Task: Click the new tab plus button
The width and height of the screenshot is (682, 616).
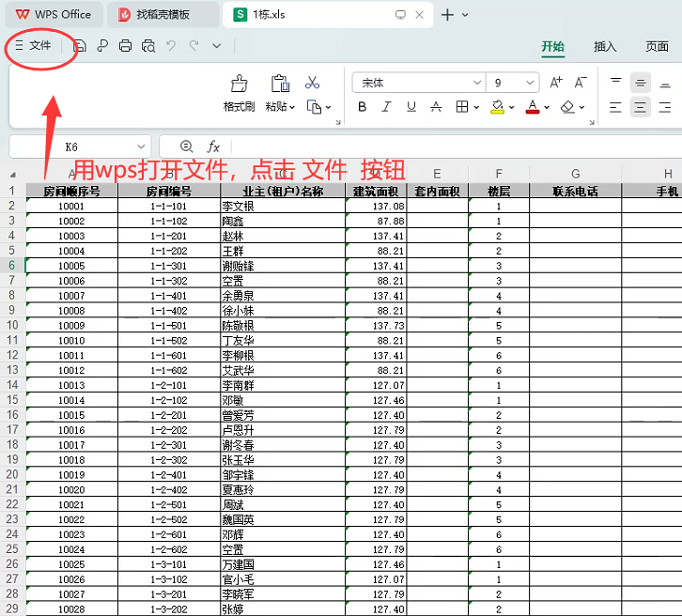Action: [x=447, y=14]
